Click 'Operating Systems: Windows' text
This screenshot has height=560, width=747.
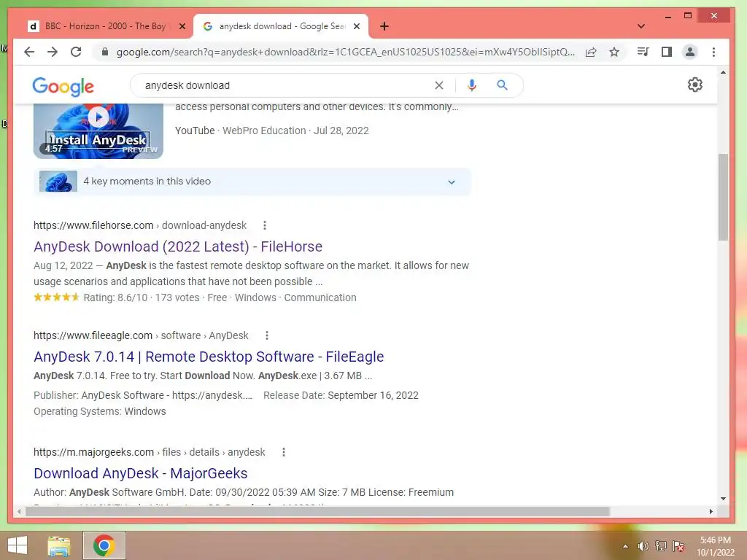pos(99,411)
